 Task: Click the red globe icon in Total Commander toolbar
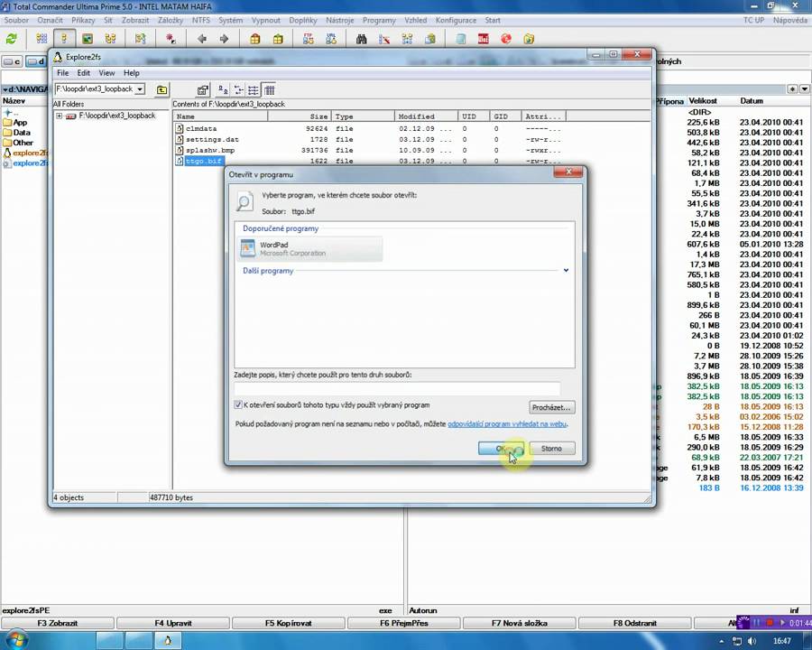click(506, 39)
